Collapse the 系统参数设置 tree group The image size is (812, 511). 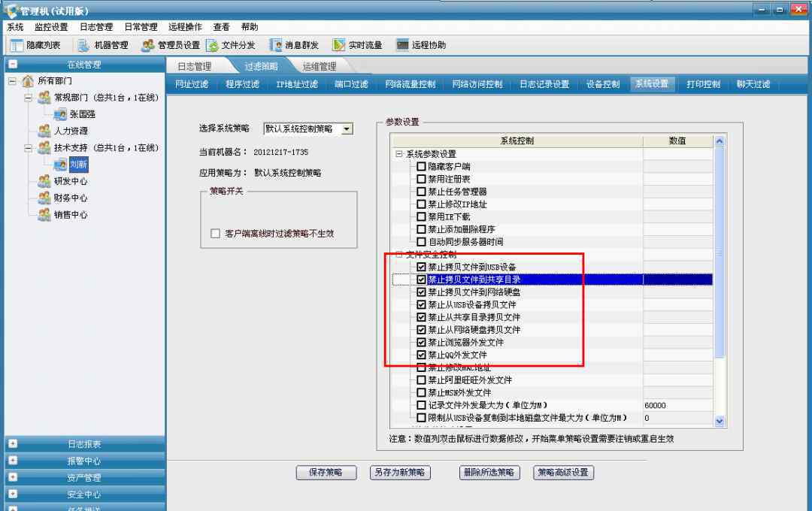(x=399, y=154)
